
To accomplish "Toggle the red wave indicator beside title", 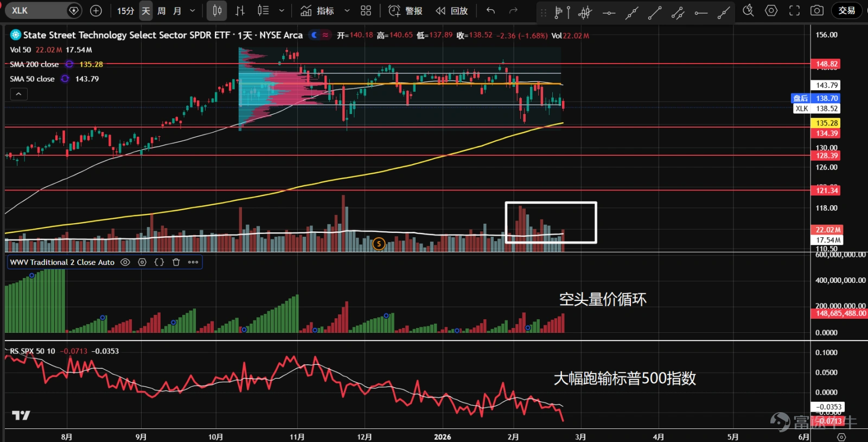I will pos(325,35).
